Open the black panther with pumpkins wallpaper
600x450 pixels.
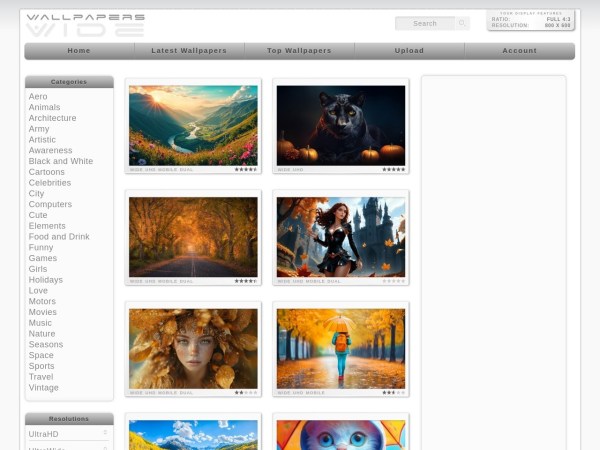click(x=340, y=125)
